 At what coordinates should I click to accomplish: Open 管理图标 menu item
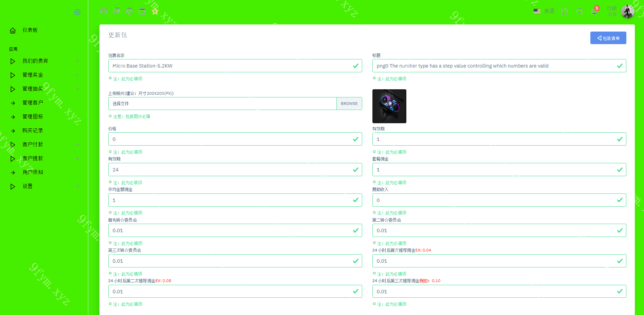click(x=33, y=116)
